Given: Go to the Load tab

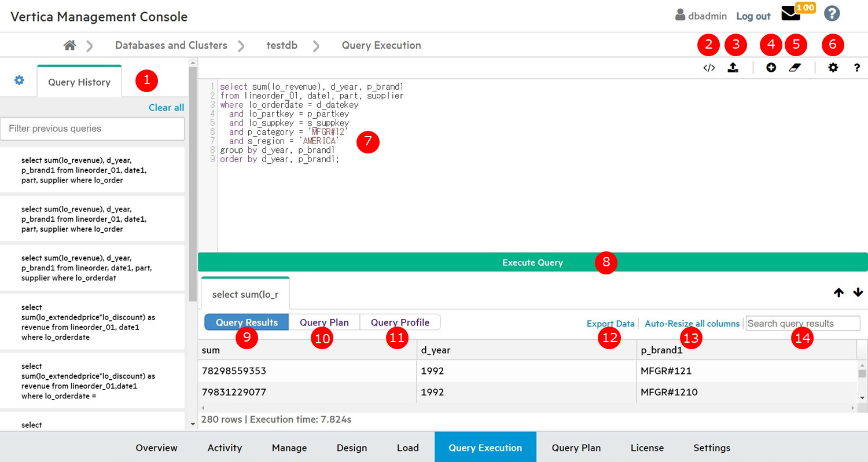Looking at the screenshot, I should click(407, 448).
